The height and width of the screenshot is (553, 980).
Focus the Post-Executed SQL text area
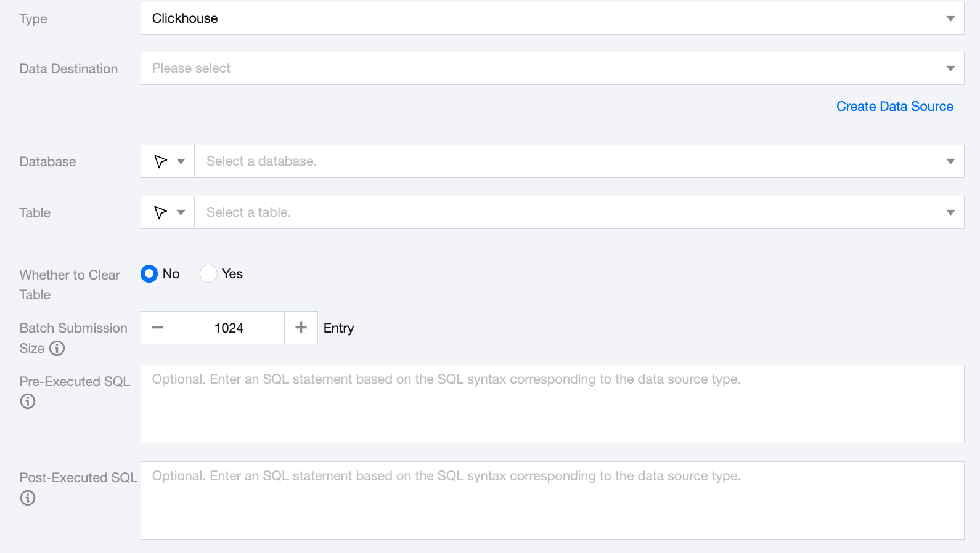[x=552, y=501]
